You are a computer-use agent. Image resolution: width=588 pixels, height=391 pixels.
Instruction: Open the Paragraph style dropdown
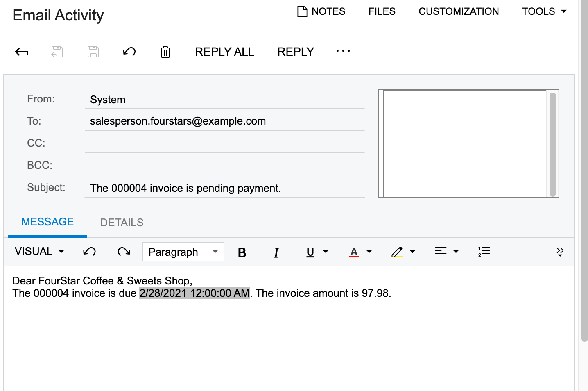tap(183, 252)
